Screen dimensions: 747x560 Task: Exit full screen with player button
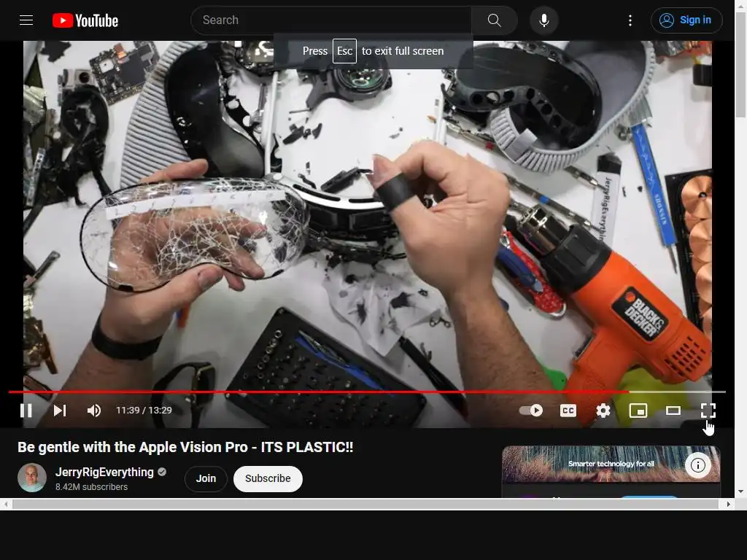tap(708, 411)
